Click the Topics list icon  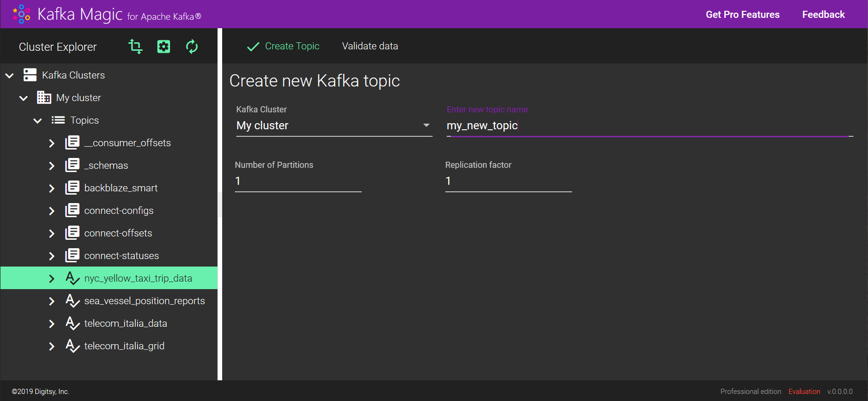point(58,120)
